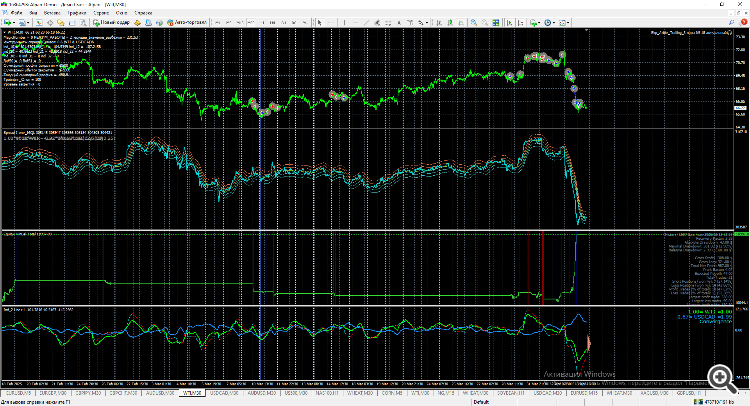The image size is (750, 406).
Task: Select the text label tool
Action: [410, 22]
